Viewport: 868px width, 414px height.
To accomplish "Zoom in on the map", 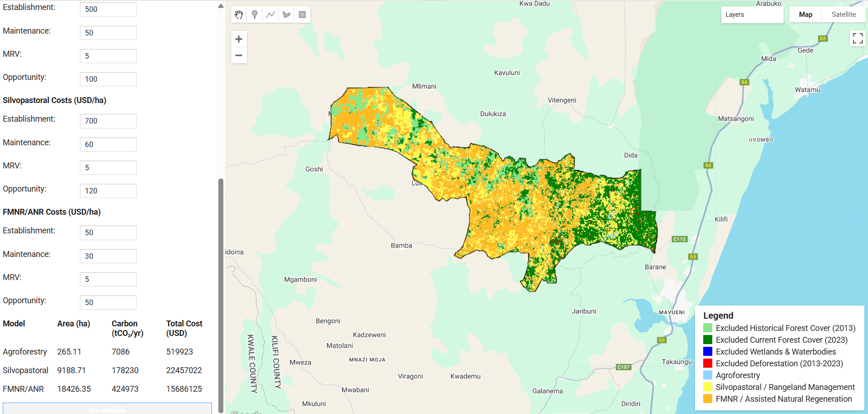I will [x=239, y=39].
